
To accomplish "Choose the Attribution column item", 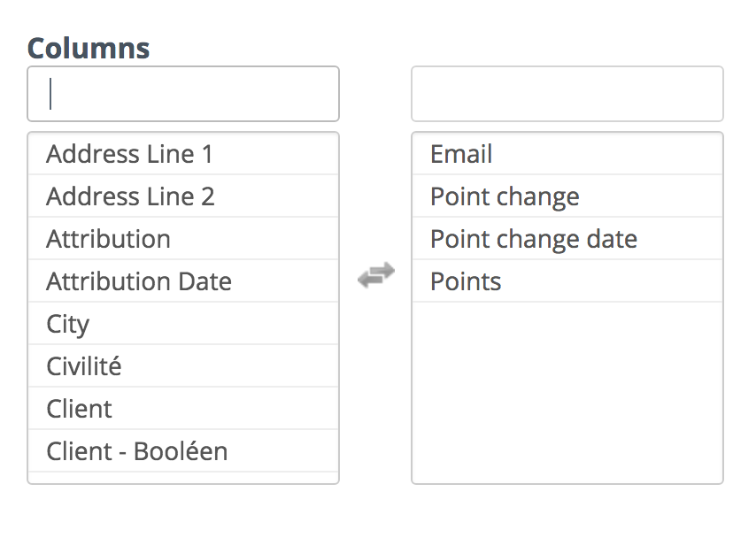I will [x=183, y=239].
